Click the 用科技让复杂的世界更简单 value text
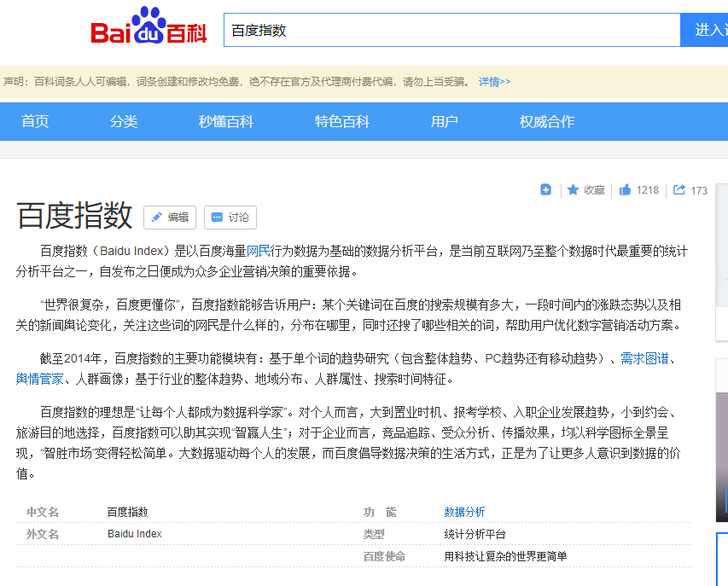728x586 pixels. point(505,556)
